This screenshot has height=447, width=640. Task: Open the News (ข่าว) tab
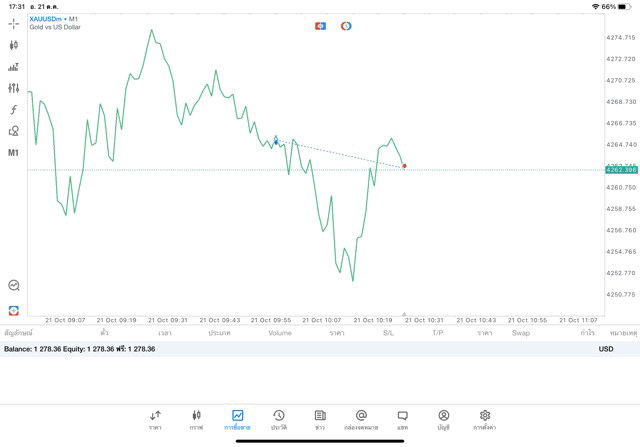pyautogui.click(x=320, y=419)
